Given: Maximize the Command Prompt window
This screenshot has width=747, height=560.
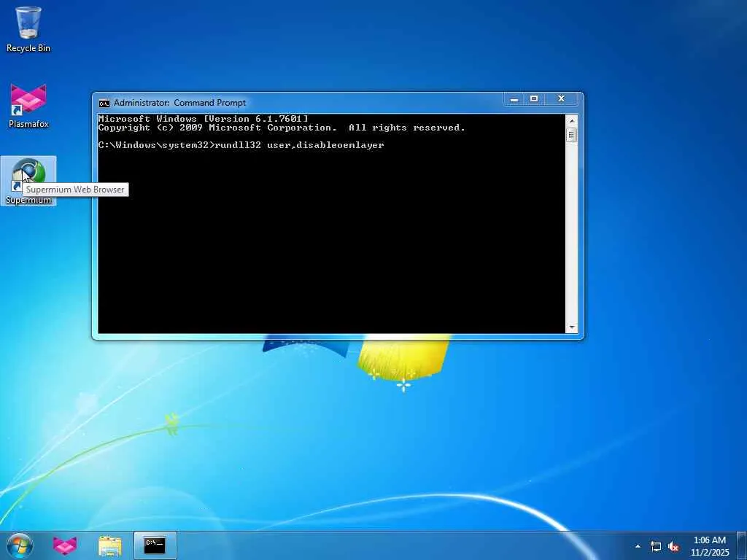Looking at the screenshot, I should 534,99.
